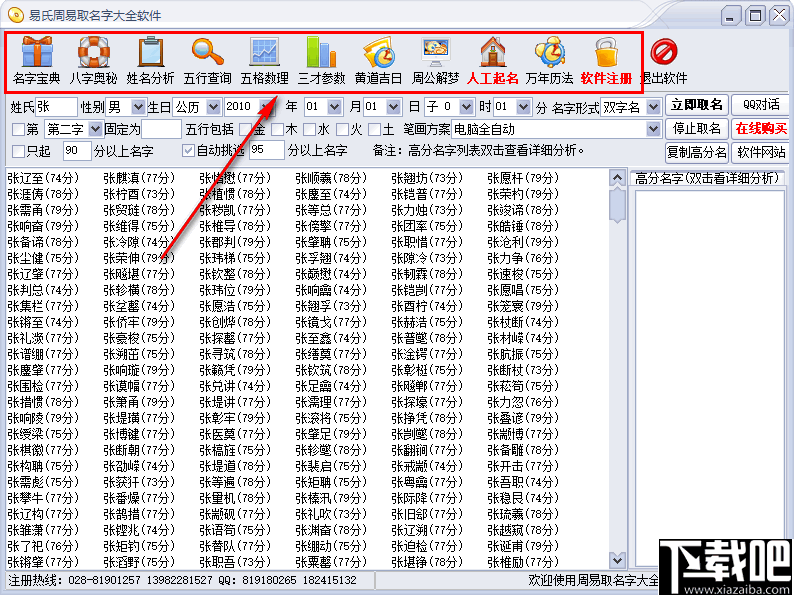Open the minute dropdown before 分
Screen dimensions: 794x595
click(x=524, y=107)
